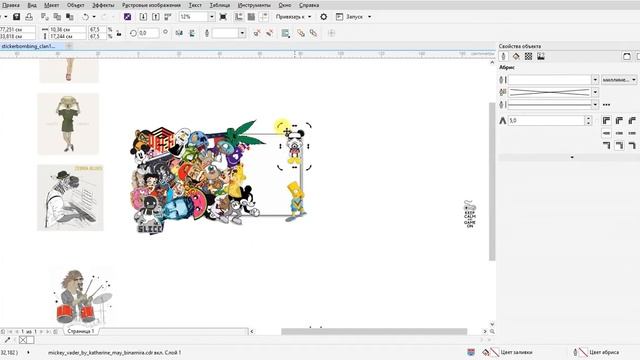Click the second link/ungroup icon
640x360 pixels.
313,33
